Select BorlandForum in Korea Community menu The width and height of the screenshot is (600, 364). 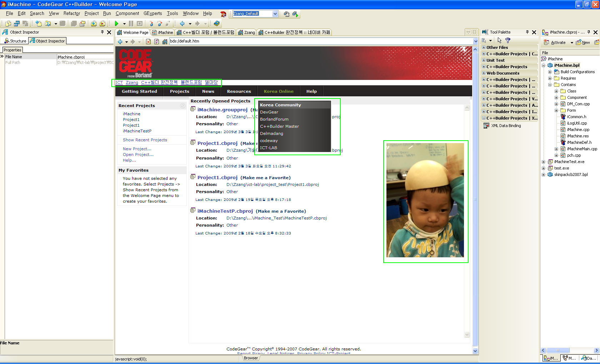point(274,119)
